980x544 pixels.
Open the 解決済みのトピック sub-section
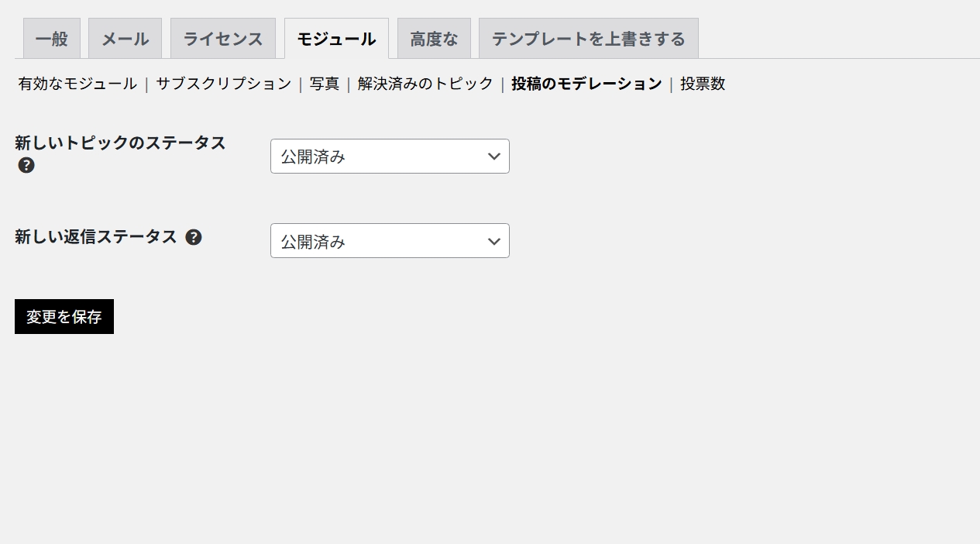point(425,84)
